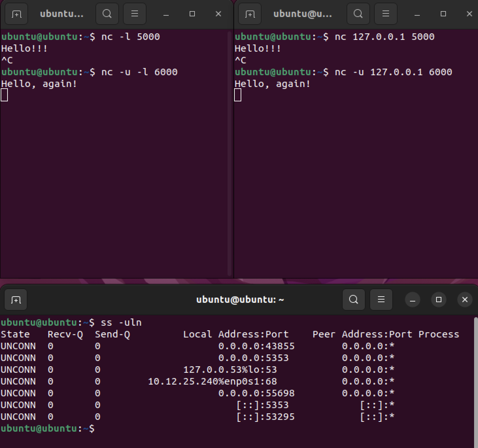This screenshot has height=448, width=478.
Task: Add new tab in bottom terminal window
Action: click(x=16, y=300)
